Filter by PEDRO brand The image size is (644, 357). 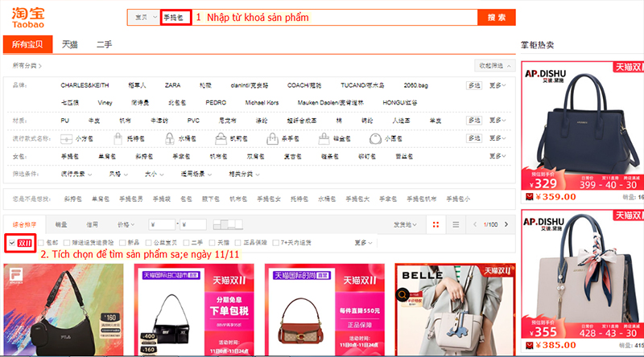pos(216,103)
